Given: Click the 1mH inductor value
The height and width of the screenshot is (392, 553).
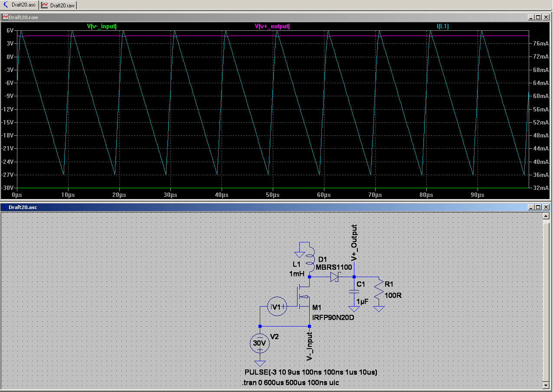Looking at the screenshot, I should coord(297,274).
